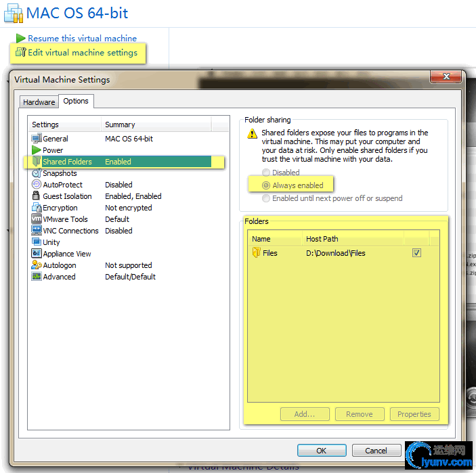Open shared folder Properties
Screen dimensions: 476x473
[x=414, y=414]
